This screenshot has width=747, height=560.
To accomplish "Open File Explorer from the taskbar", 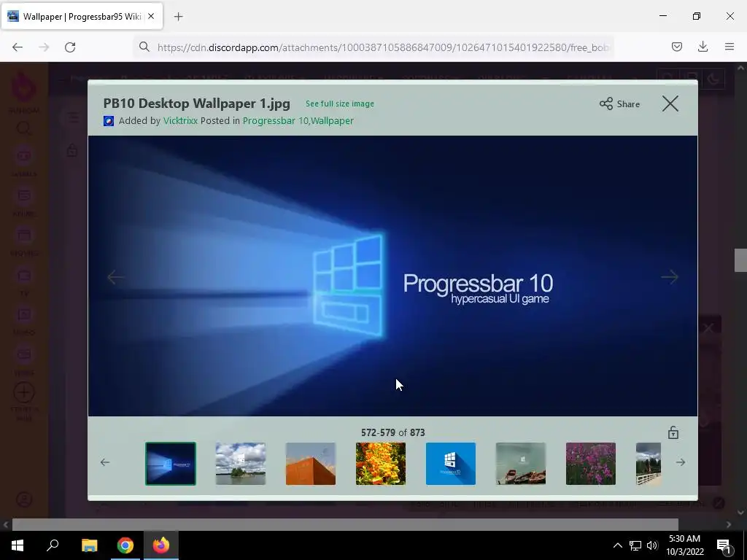I will (89, 545).
